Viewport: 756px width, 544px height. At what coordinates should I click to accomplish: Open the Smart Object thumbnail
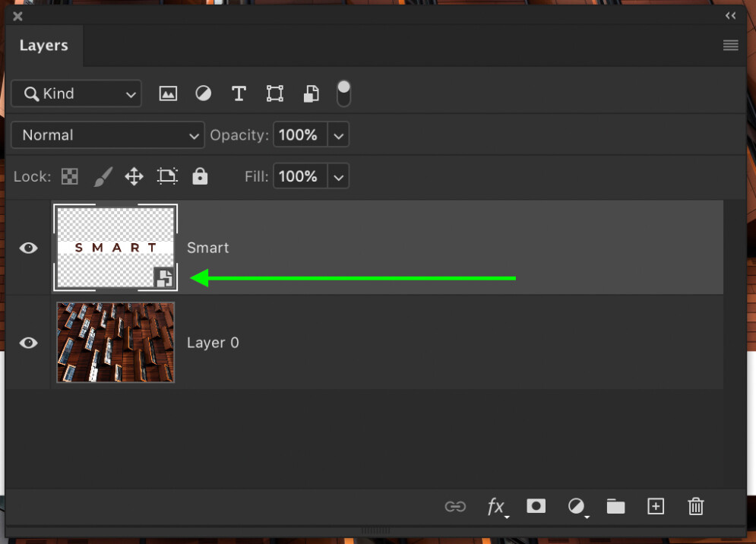coord(115,247)
